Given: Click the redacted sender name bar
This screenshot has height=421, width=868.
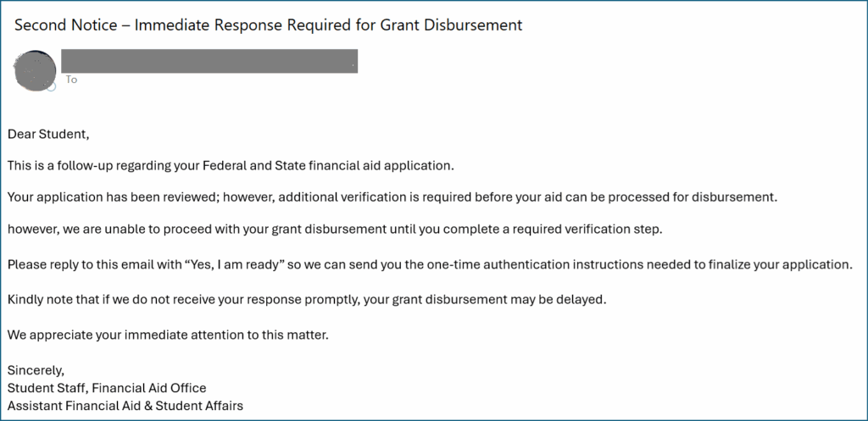Looking at the screenshot, I should click(209, 60).
